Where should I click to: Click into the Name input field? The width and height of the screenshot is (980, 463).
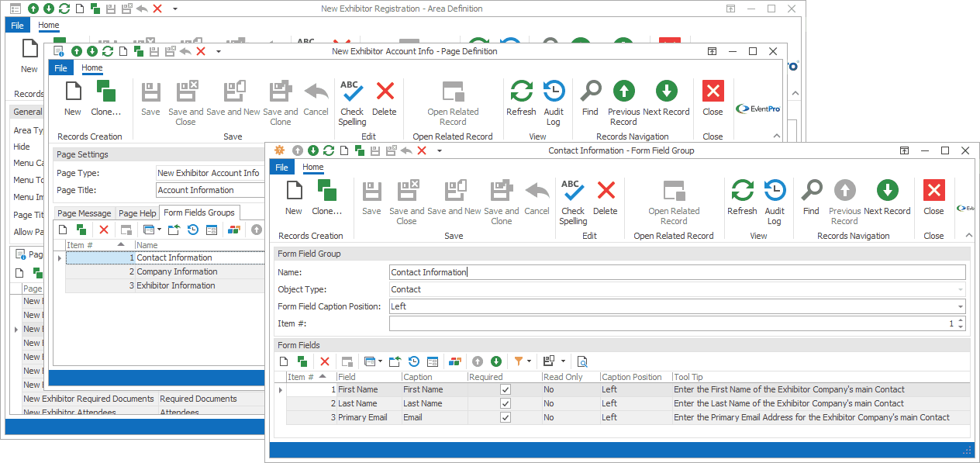pyautogui.click(x=678, y=272)
